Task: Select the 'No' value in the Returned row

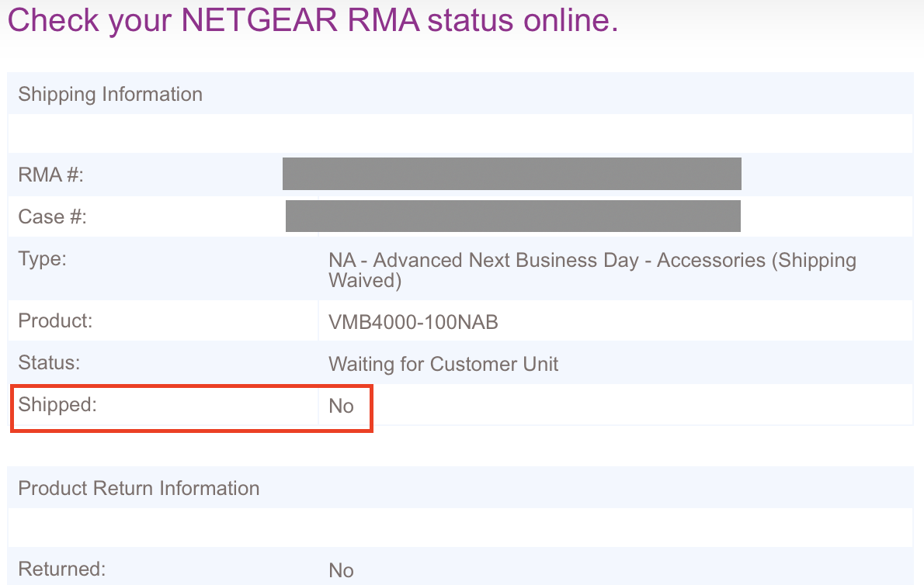Action: [341, 570]
